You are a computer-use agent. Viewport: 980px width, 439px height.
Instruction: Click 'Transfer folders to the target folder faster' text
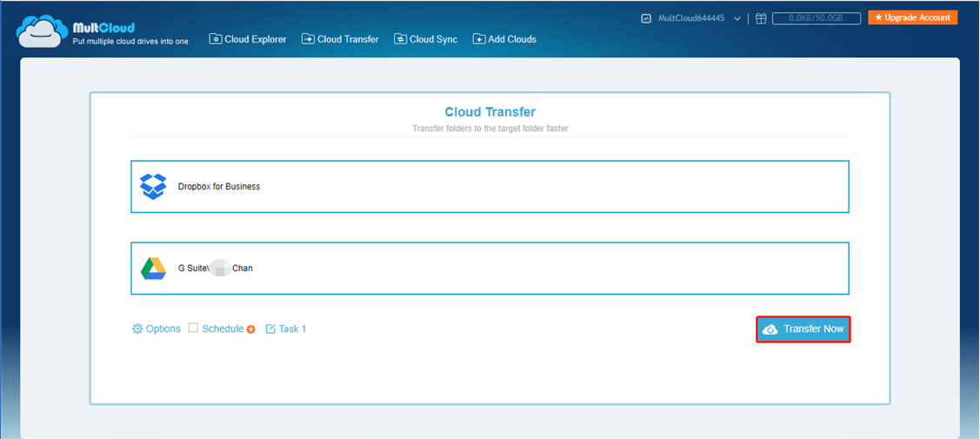490,129
